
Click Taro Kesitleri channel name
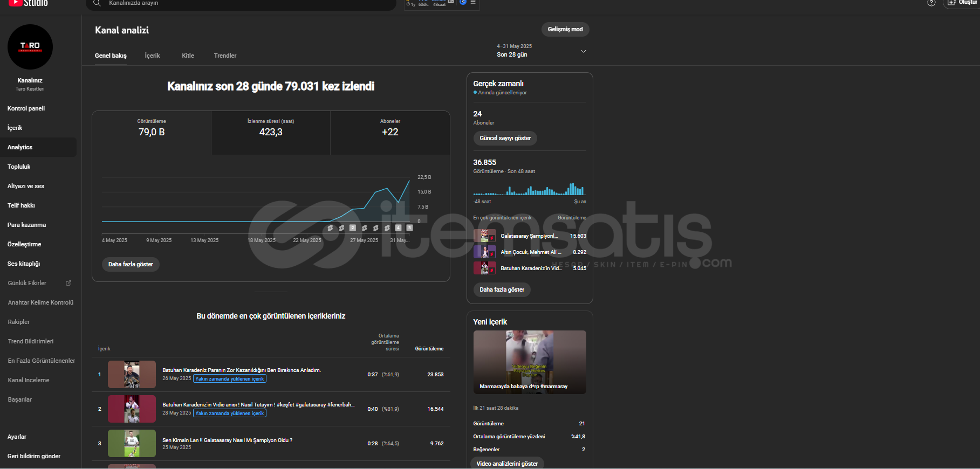pyautogui.click(x=30, y=89)
